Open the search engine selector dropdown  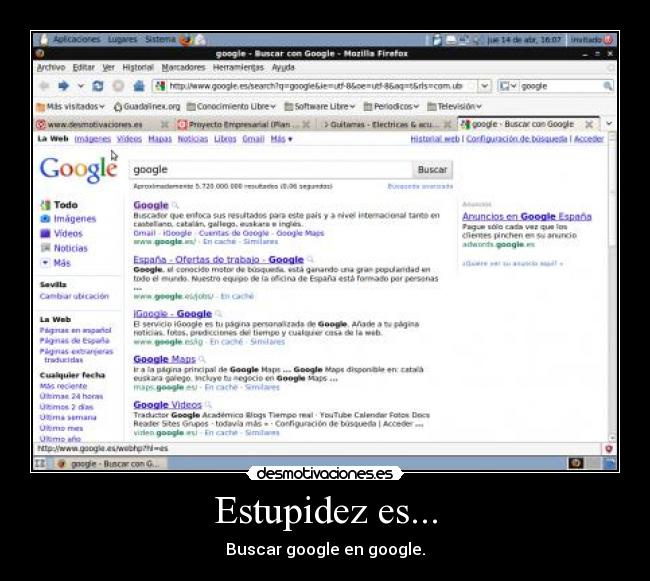[x=508, y=86]
